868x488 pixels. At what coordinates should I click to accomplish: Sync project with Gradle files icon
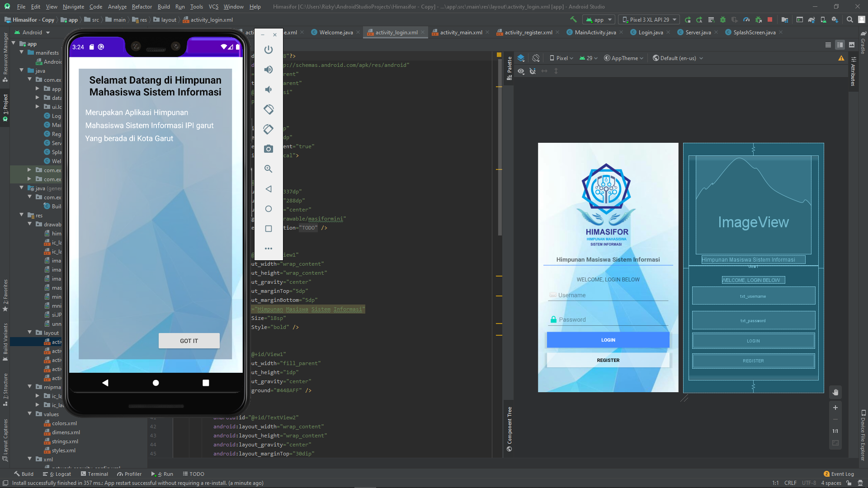[811, 19]
